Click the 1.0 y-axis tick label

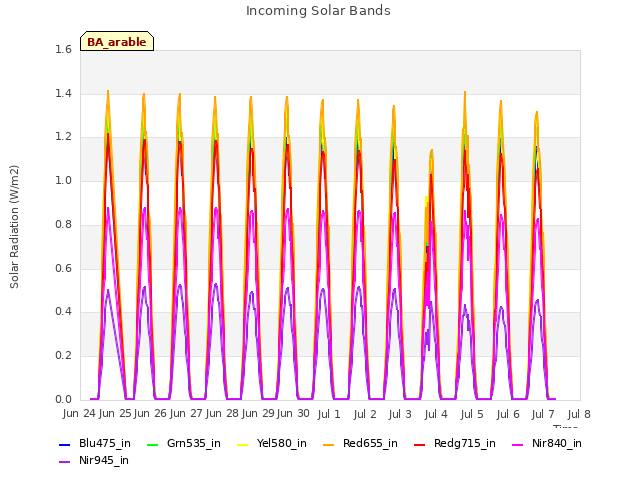coord(63,180)
